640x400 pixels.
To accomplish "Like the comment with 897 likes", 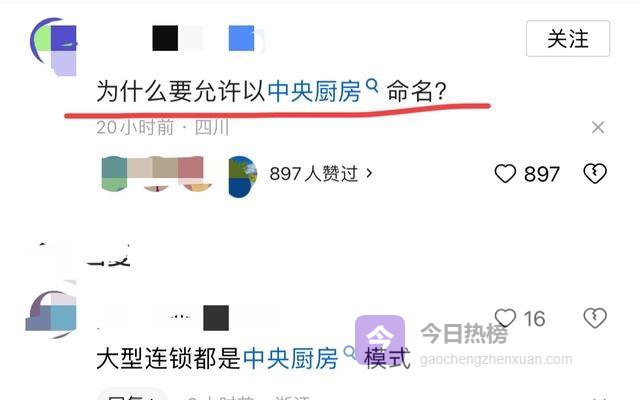I will point(505,173).
